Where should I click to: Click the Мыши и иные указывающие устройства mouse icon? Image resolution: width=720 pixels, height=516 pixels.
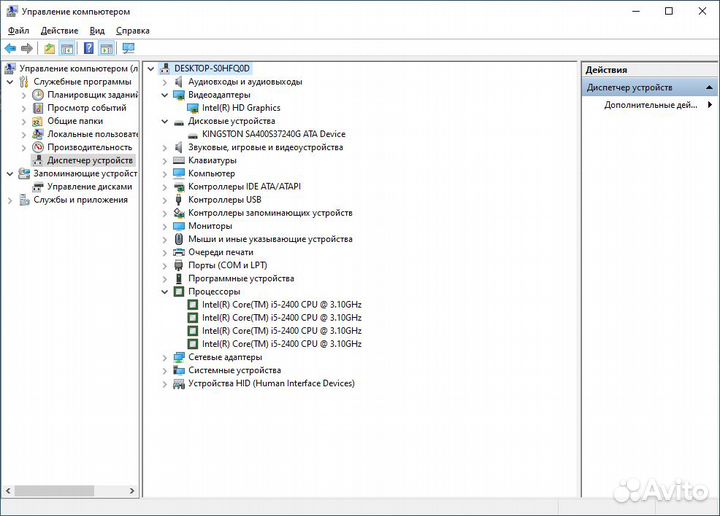pos(179,239)
